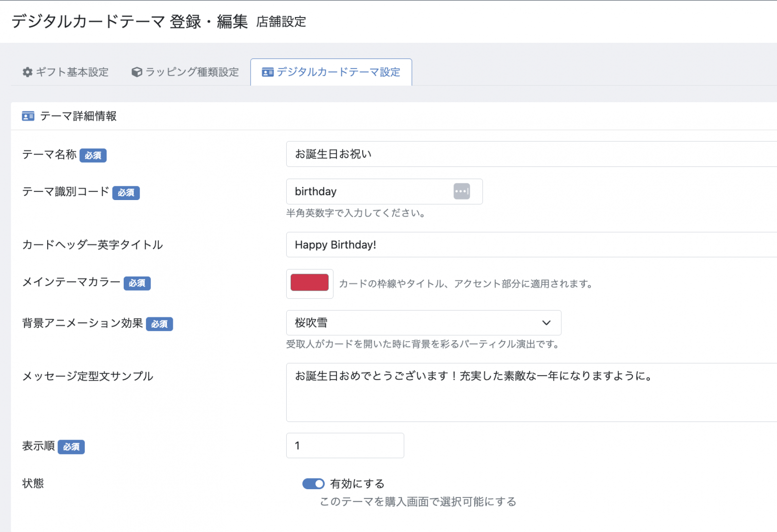Click the 店舗設定 subtitle in page header
Viewport: 777px width, 532px height.
281,22
